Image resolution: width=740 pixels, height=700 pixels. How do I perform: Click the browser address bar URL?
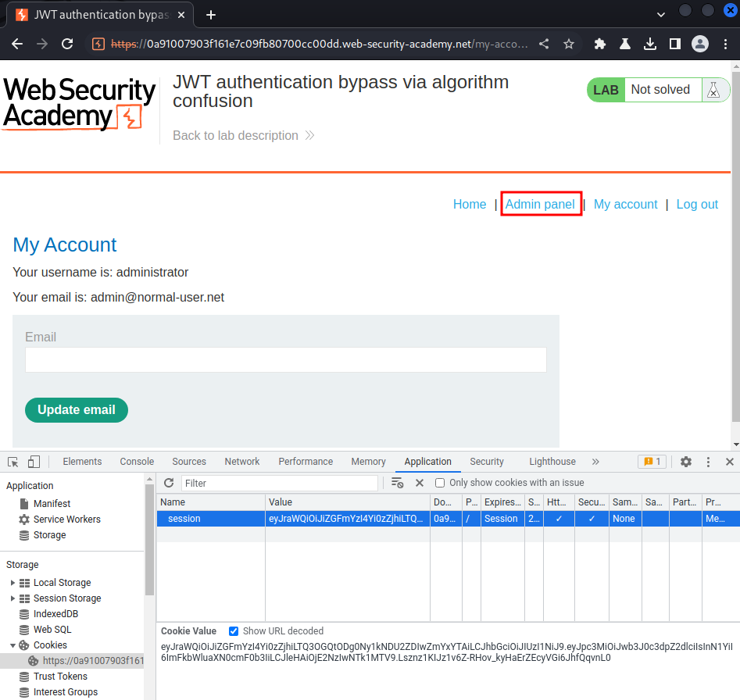319,44
